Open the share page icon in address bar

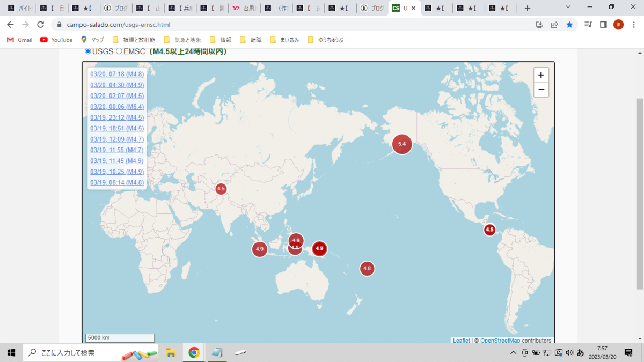(x=554, y=25)
